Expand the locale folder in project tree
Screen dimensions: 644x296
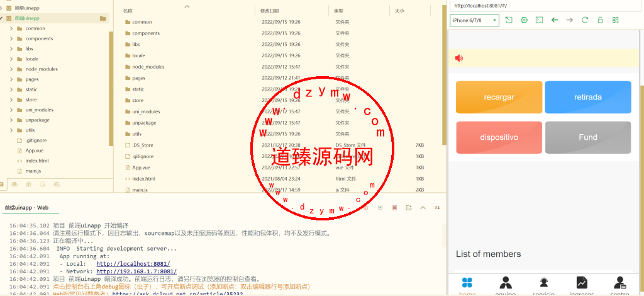[x=11, y=59]
